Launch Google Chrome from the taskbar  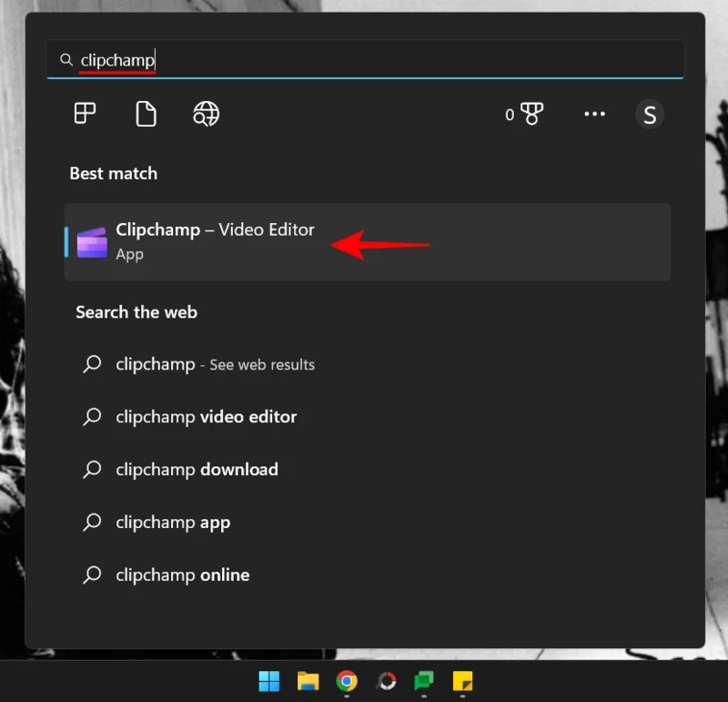click(x=346, y=681)
